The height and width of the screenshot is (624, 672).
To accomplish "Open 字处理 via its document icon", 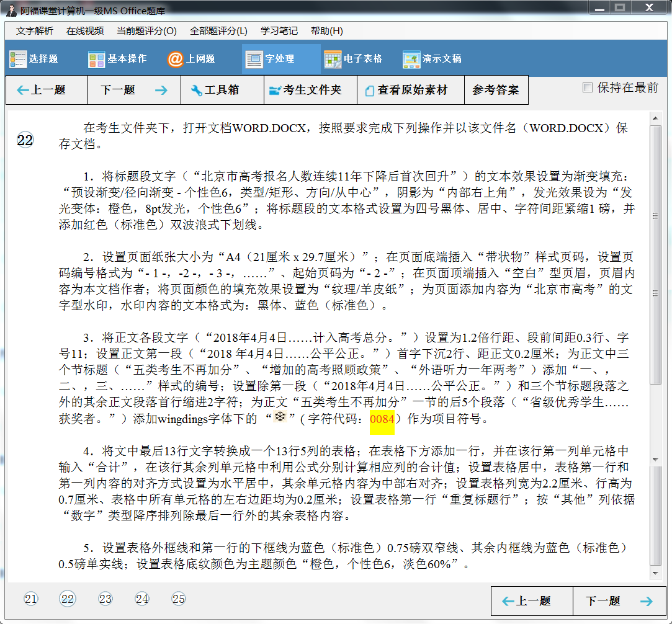I will 253,58.
